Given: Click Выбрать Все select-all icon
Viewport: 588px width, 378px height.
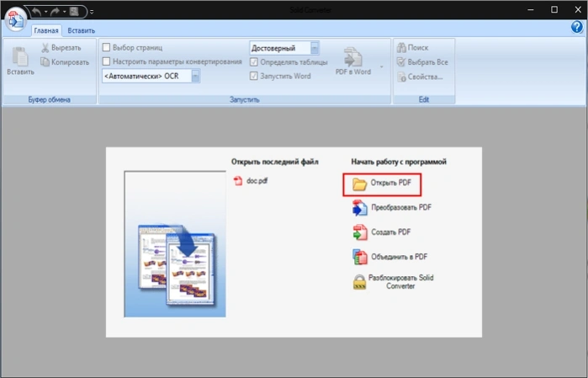Looking at the screenshot, I should (401, 62).
